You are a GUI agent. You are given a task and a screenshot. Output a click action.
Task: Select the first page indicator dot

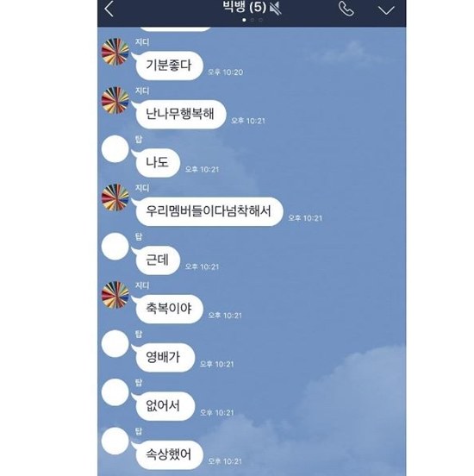[x=244, y=20]
